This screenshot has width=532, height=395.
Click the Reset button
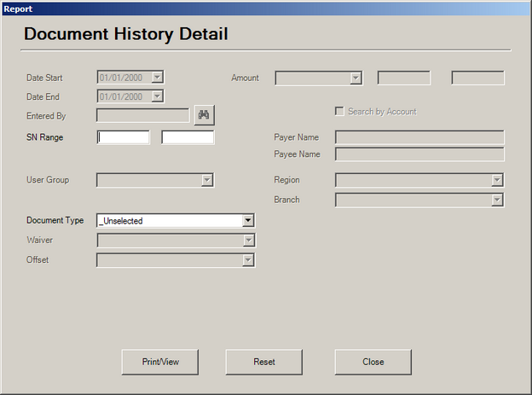(264, 362)
